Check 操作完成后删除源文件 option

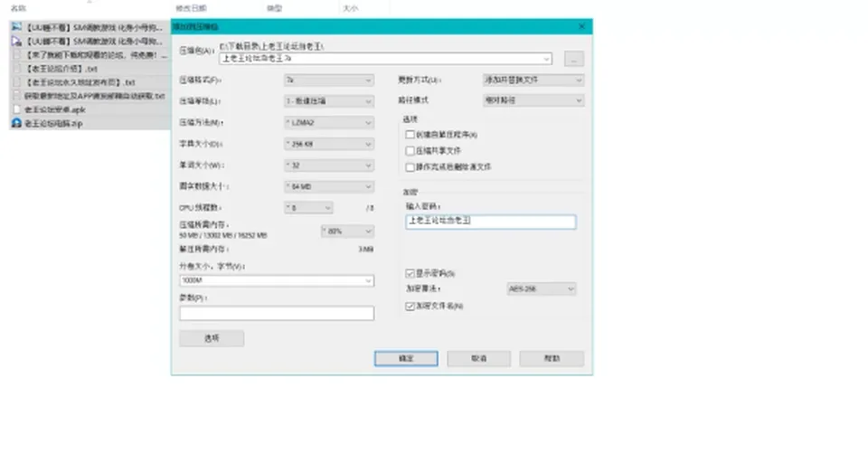410,166
